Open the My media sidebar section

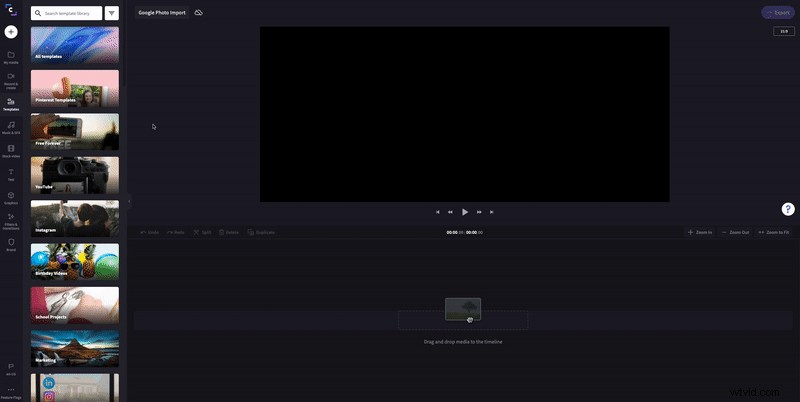pos(11,56)
